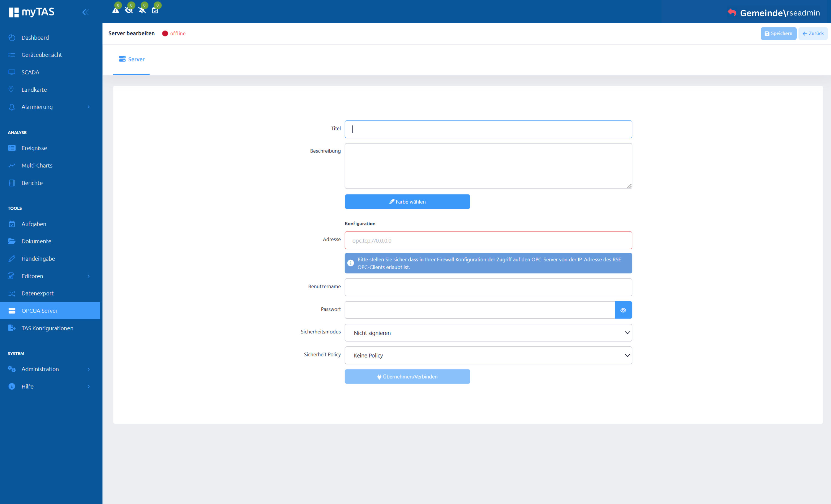Viewport: 831px width, 504px height.
Task: Click into the Passwort input field
Action: [480, 310]
